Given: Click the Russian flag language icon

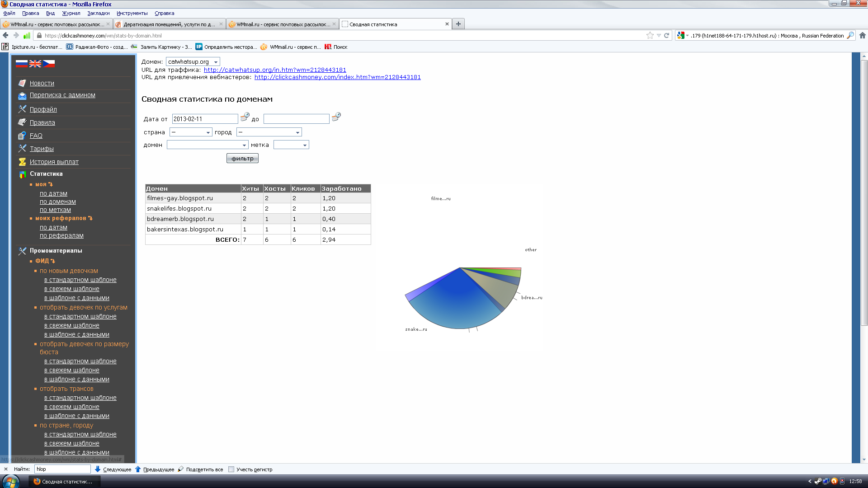Looking at the screenshot, I should click(21, 64).
